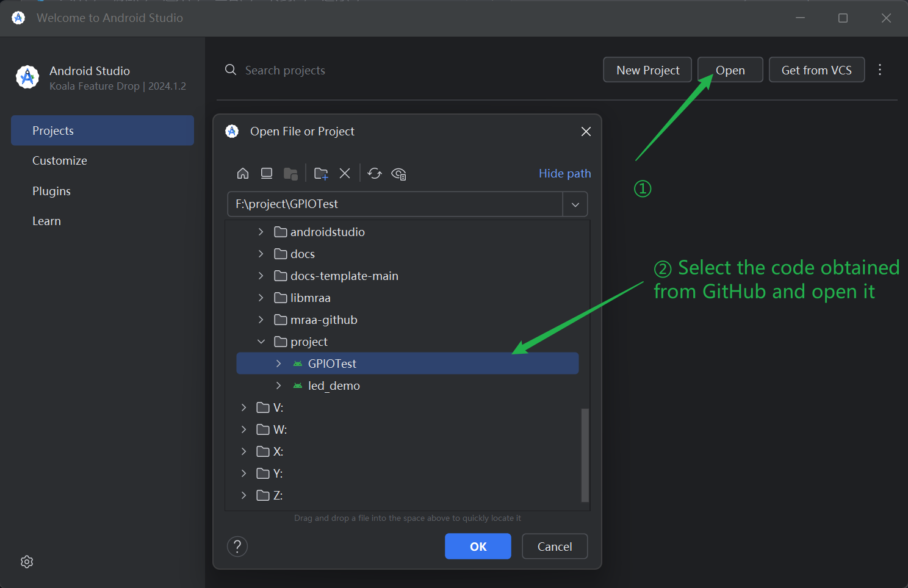Expand the Z: drive
The height and width of the screenshot is (588, 908).
243,495
